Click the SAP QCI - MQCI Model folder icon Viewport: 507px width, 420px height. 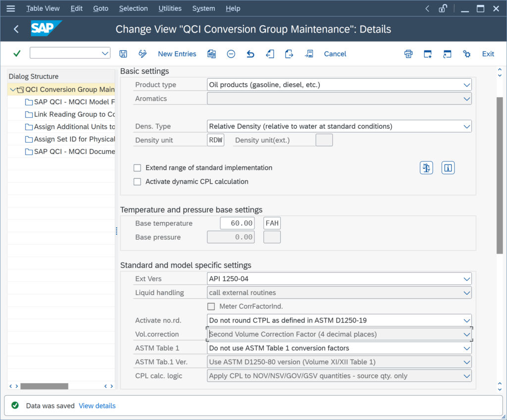pyautogui.click(x=29, y=102)
